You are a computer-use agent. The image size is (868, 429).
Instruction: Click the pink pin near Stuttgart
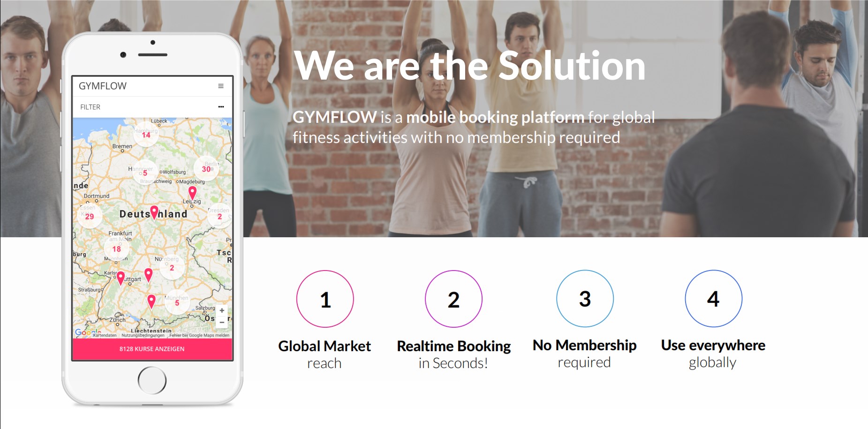[x=121, y=278]
